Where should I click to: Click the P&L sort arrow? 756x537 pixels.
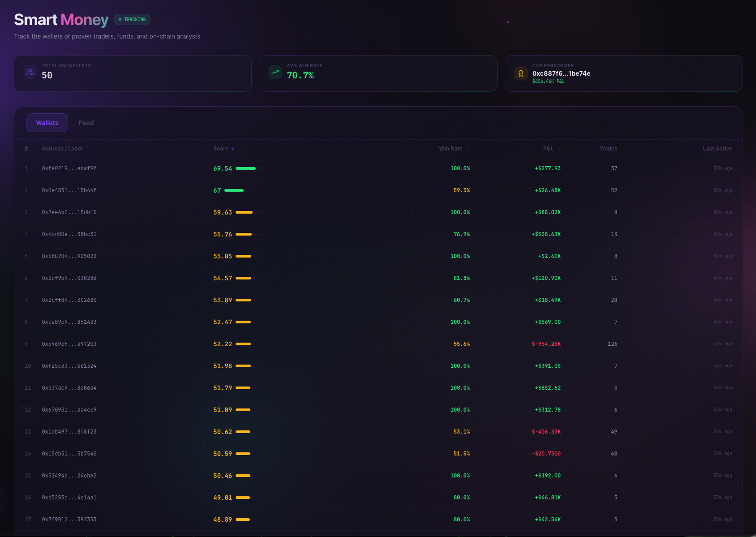point(558,148)
